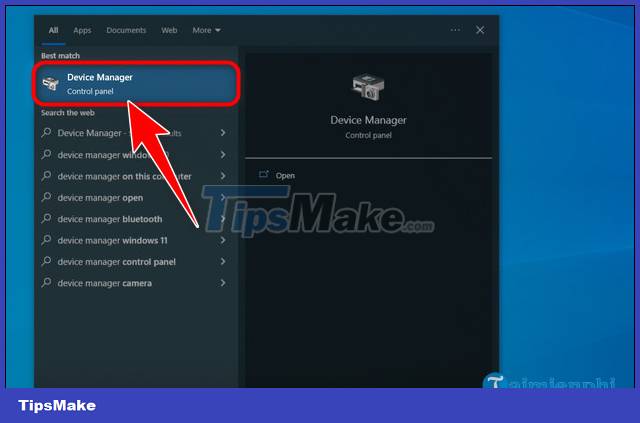Click search icon beside 'device manager camera'
The width and height of the screenshot is (640, 423).
47,282
